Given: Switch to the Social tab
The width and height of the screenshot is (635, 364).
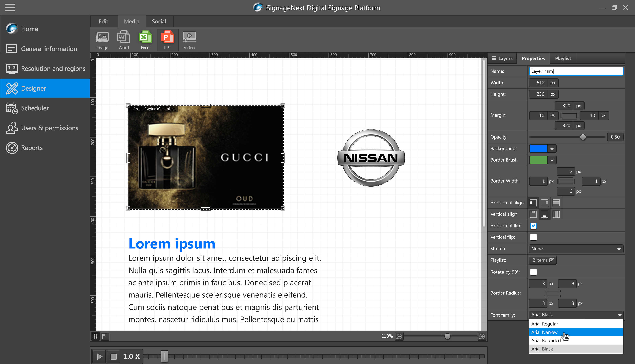Looking at the screenshot, I should (x=159, y=22).
